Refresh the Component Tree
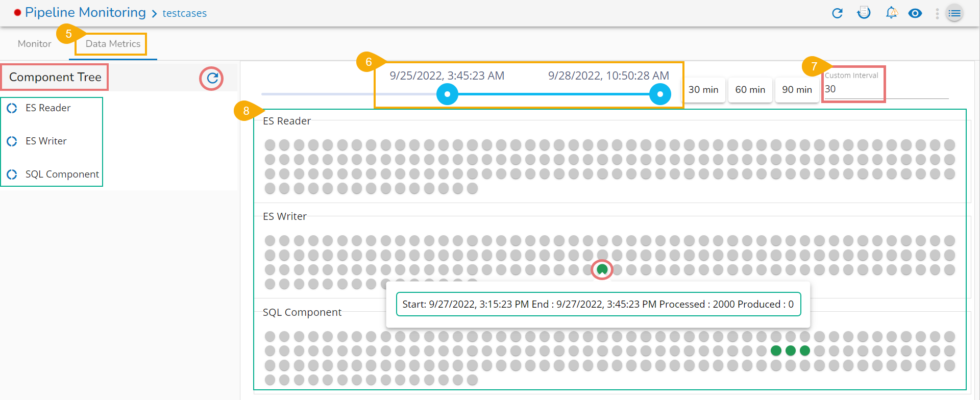The height and width of the screenshot is (400, 980). 212,79
